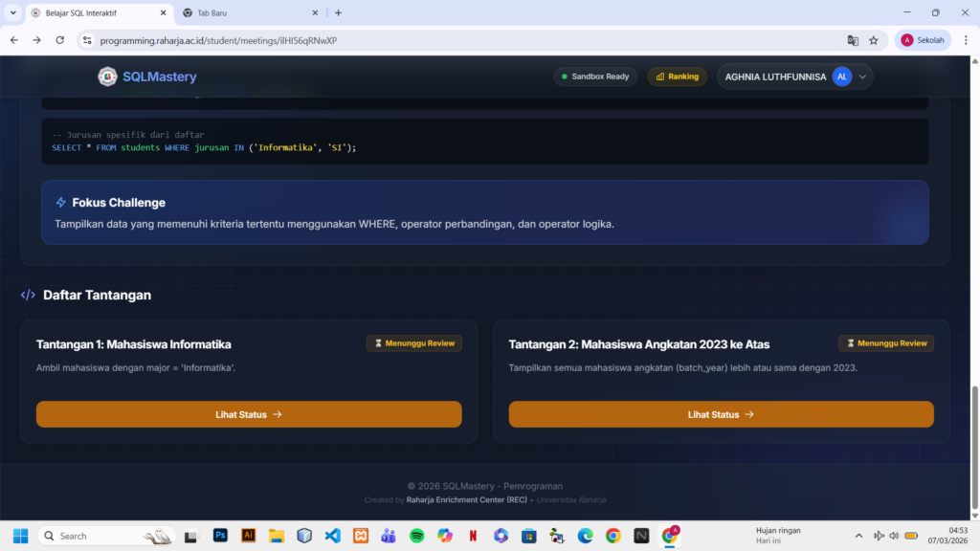Open the Chrome three-dot menu
Viewport: 980px width, 551px height.
point(963,40)
